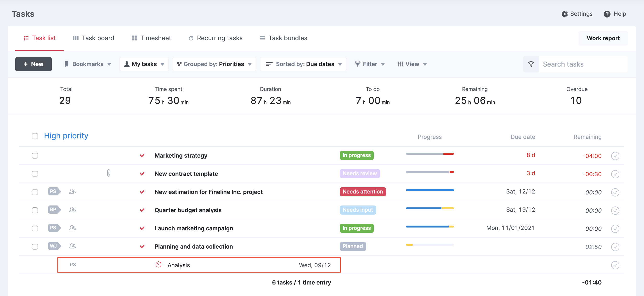Click the priority check mark on New estimation row
Viewport: 644px width, 296px height.
[x=142, y=192]
